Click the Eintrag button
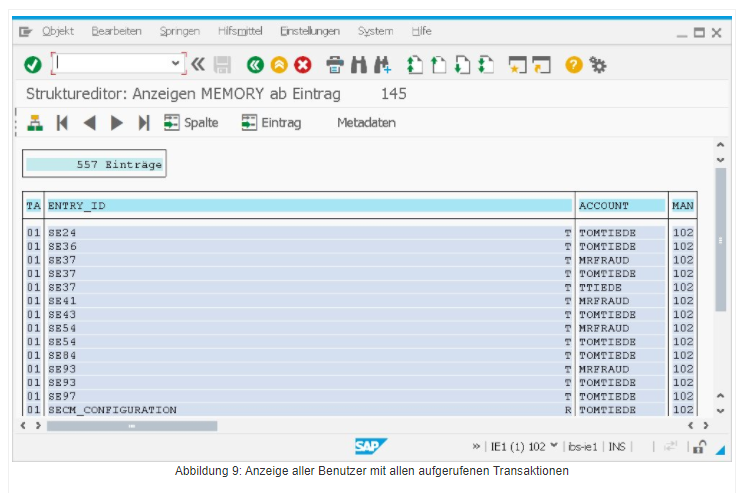Viewport: 755px width, 493px height. [x=271, y=123]
